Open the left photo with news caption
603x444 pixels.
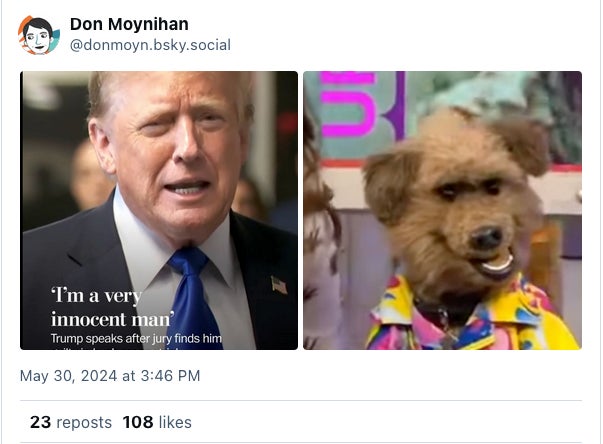coord(159,210)
